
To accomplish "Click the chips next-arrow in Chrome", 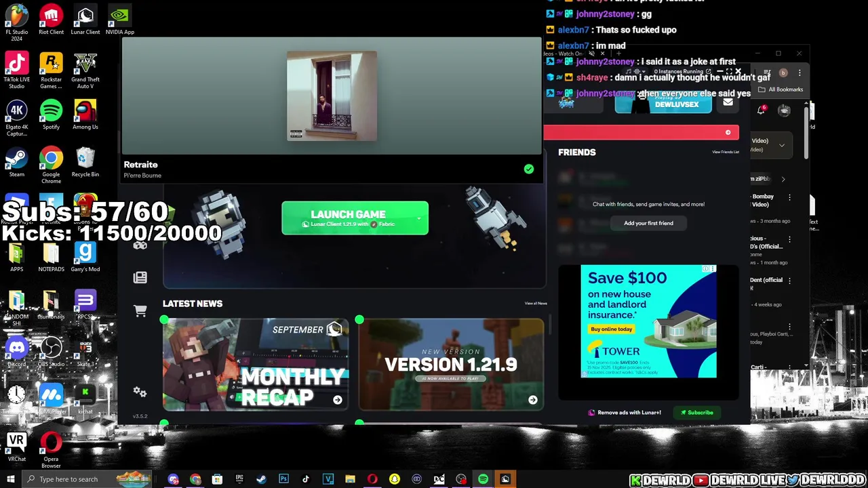I will click(783, 179).
